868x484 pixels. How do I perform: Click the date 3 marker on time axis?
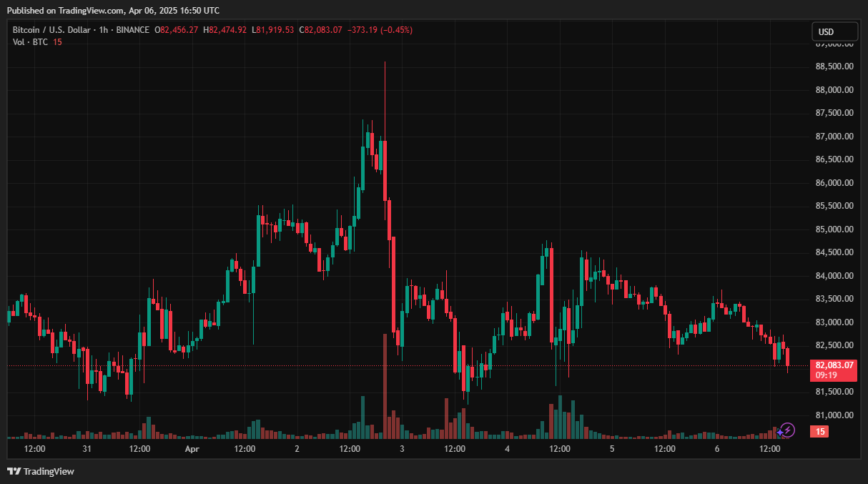click(x=402, y=449)
